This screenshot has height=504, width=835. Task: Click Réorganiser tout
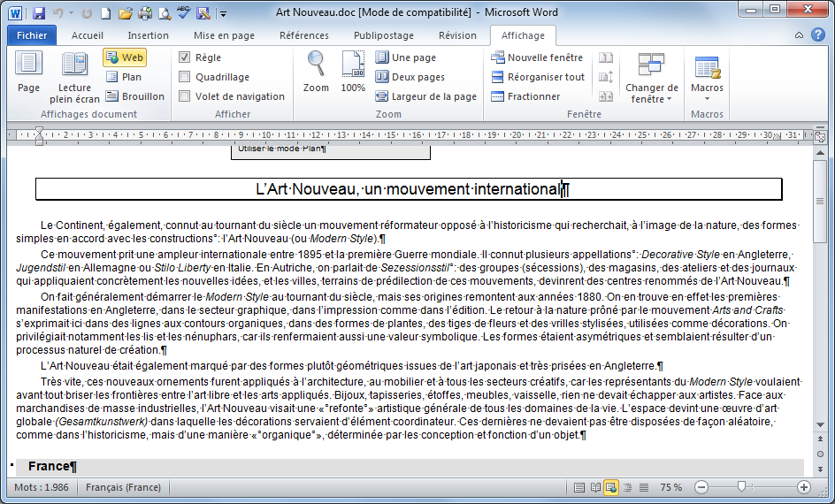coord(538,77)
